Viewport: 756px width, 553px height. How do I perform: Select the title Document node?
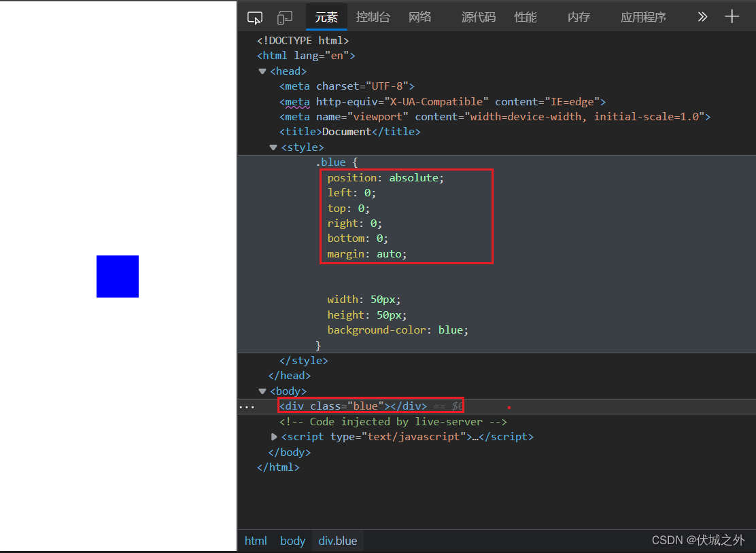click(349, 132)
